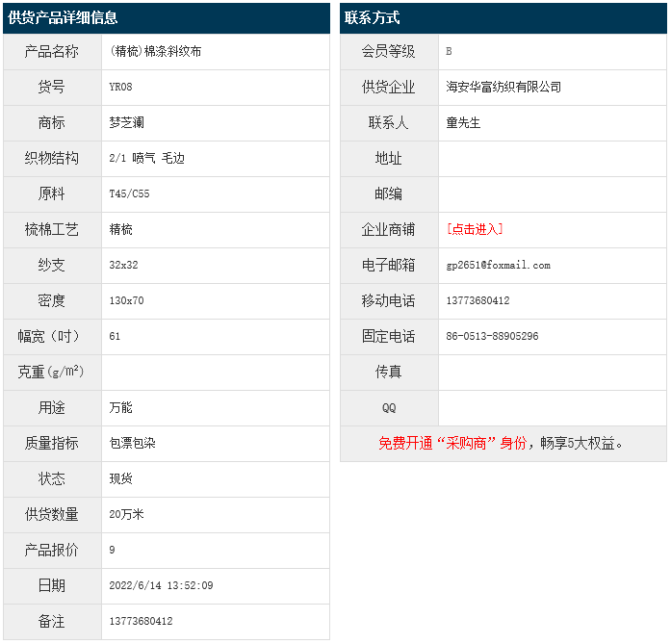Click the trademark value 梦芝澜

pos(127,123)
